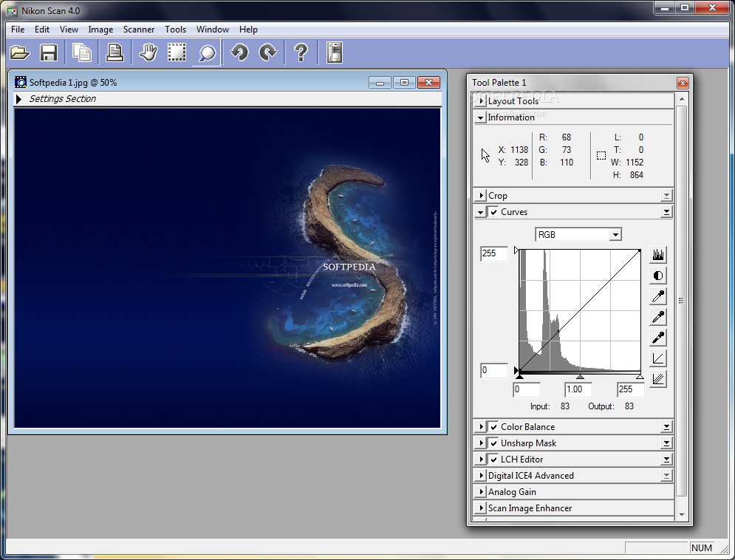The height and width of the screenshot is (560, 735).
Task: Click the Open file folder icon
Action: (x=20, y=52)
